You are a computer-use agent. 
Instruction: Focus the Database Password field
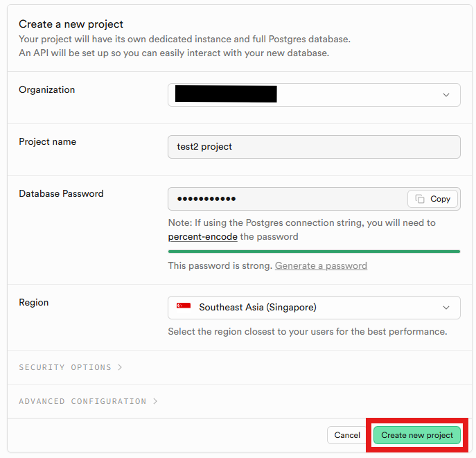tap(288, 199)
